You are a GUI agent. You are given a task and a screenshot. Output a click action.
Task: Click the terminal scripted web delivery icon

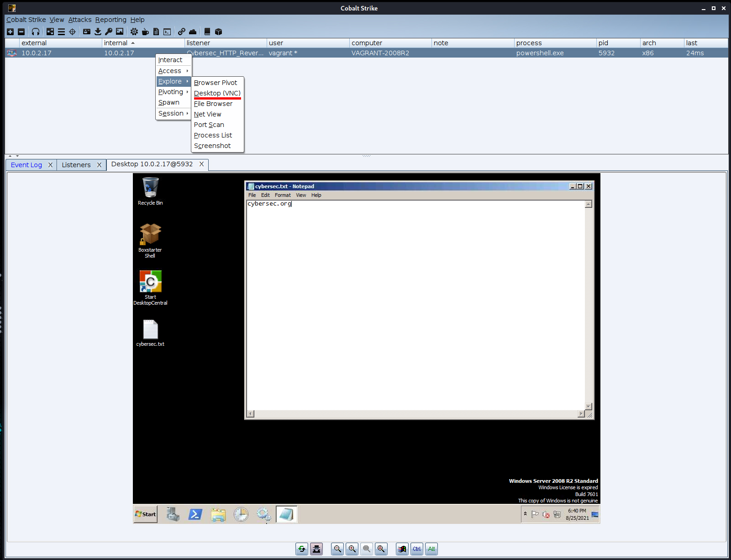click(x=167, y=32)
